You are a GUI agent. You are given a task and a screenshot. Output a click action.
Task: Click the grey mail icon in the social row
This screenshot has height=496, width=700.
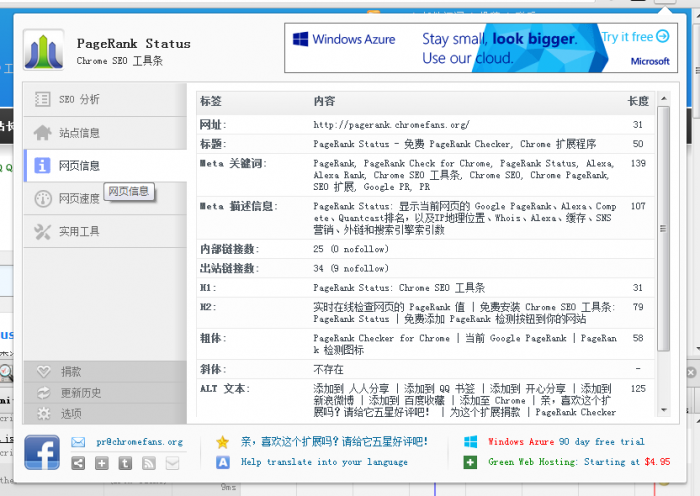172,463
